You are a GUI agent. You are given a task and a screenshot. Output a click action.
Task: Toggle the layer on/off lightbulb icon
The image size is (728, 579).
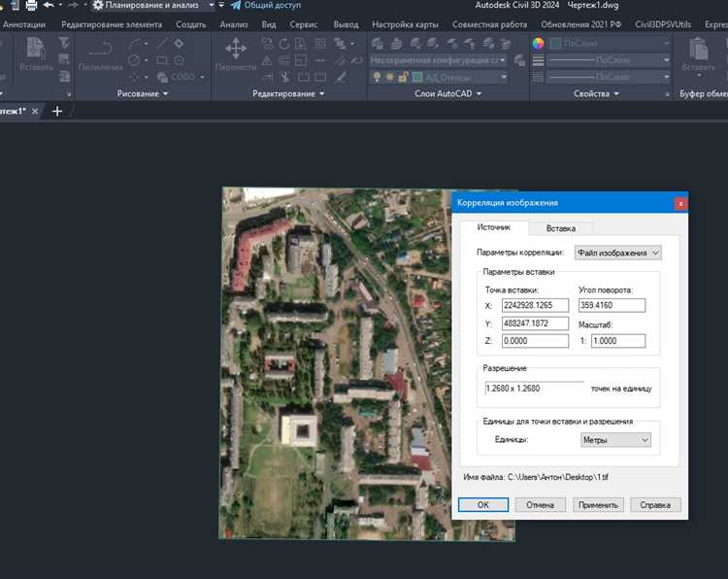click(377, 77)
